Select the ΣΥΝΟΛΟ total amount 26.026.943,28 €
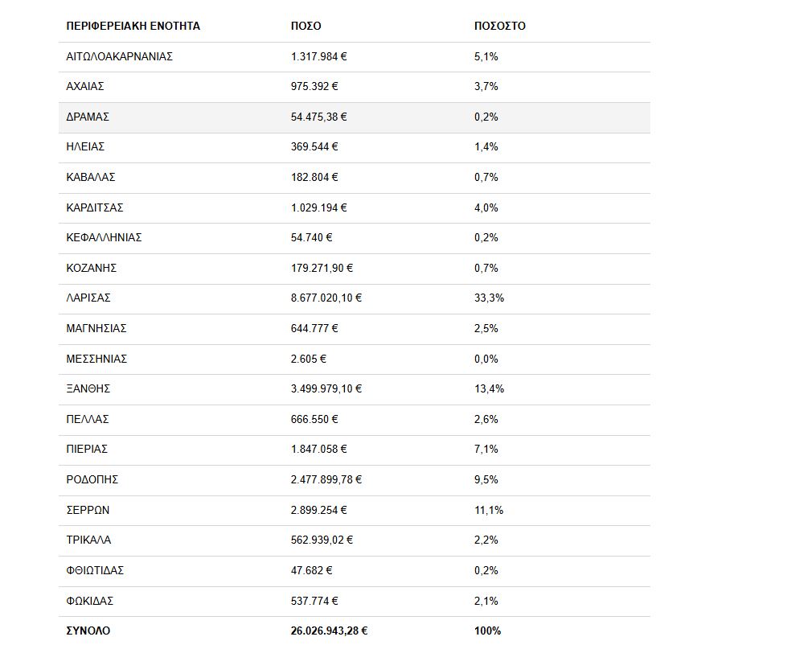Viewport: 812px width, 645px height. coord(329,631)
